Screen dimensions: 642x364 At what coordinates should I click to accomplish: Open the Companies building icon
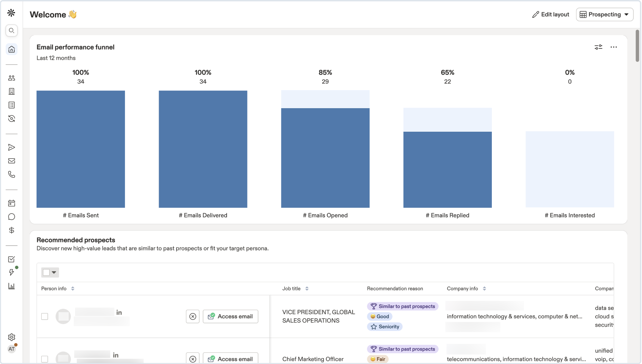12,91
